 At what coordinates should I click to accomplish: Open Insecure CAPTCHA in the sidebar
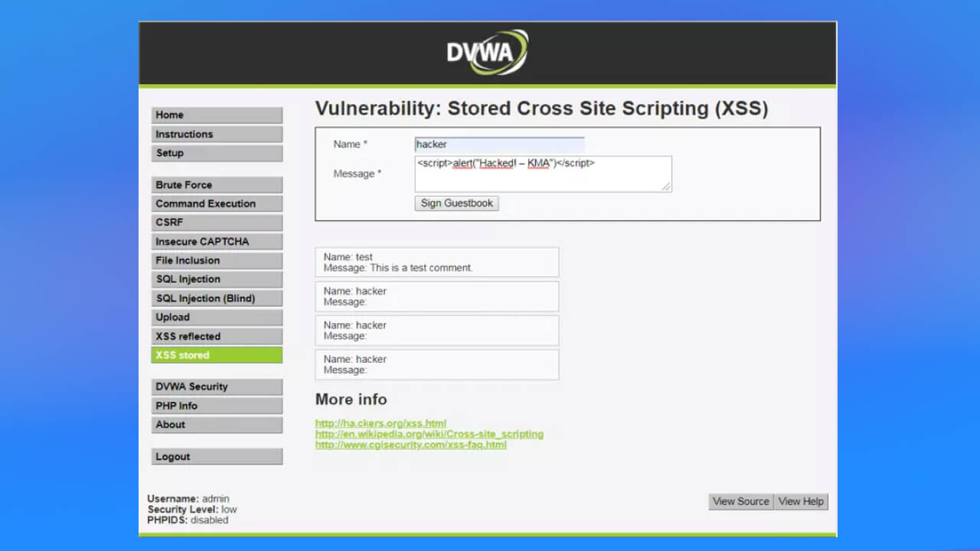pyautogui.click(x=217, y=241)
